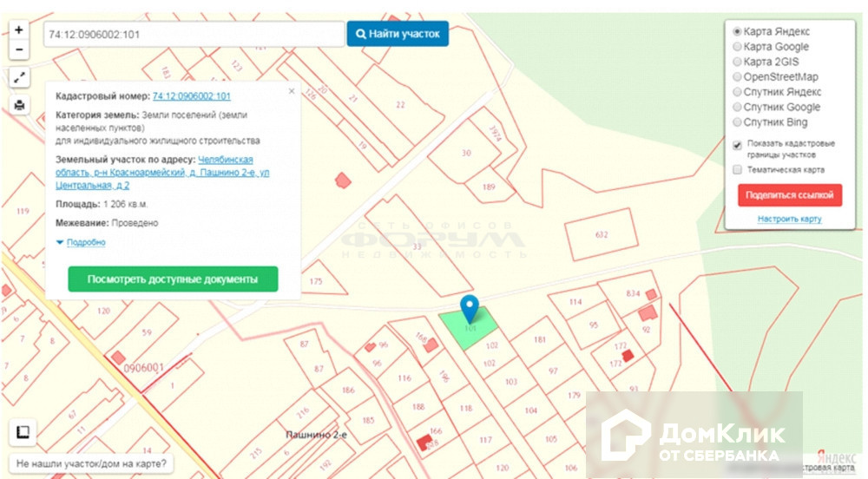Open the Челябинская область address link

click(x=162, y=172)
